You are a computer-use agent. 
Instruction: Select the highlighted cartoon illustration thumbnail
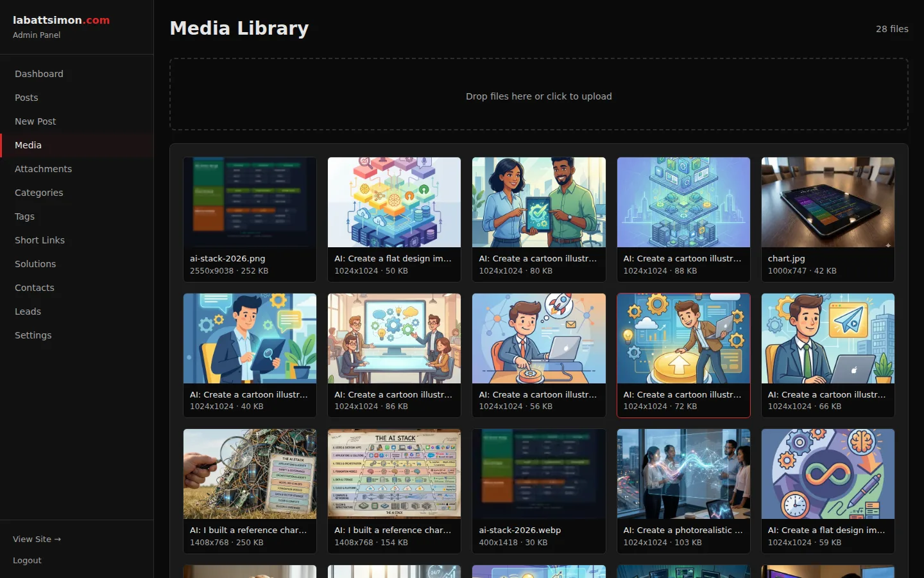(x=683, y=338)
